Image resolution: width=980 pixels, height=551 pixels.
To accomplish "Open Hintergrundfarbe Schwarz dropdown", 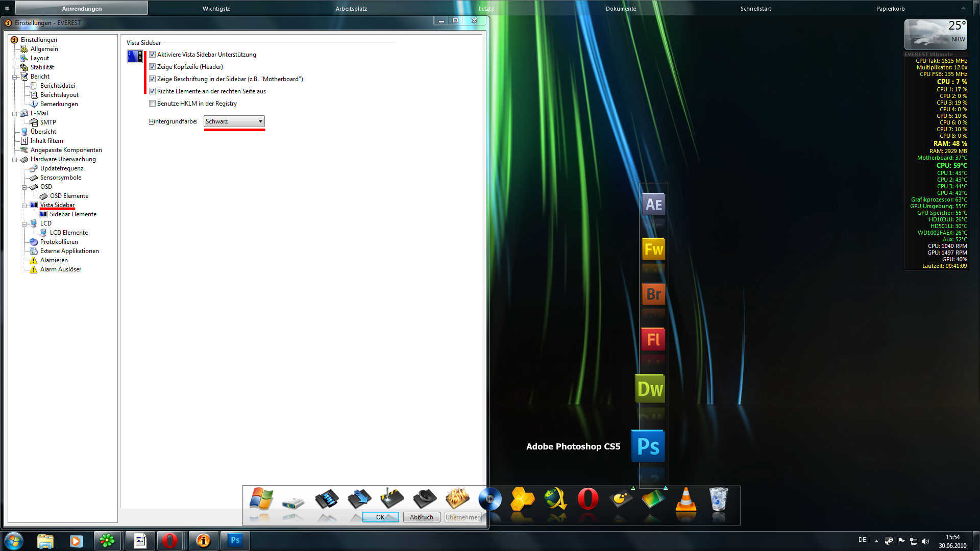I will (234, 121).
